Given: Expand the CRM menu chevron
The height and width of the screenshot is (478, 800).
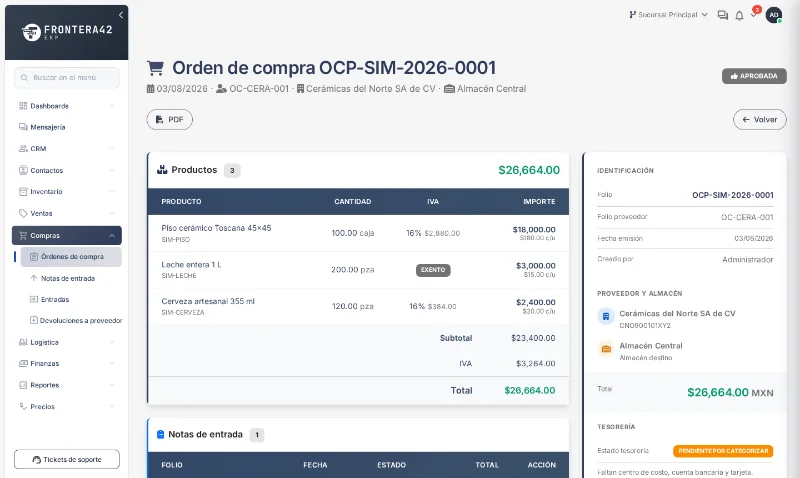Looking at the screenshot, I should [112, 148].
